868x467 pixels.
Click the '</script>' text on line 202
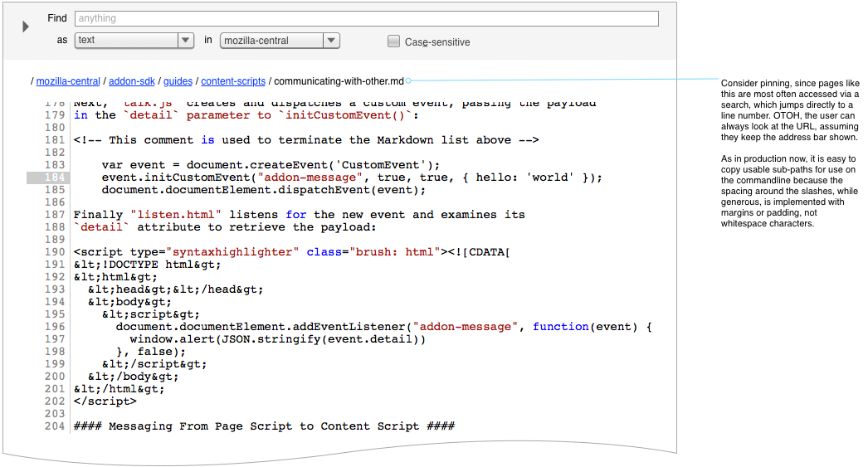105,401
